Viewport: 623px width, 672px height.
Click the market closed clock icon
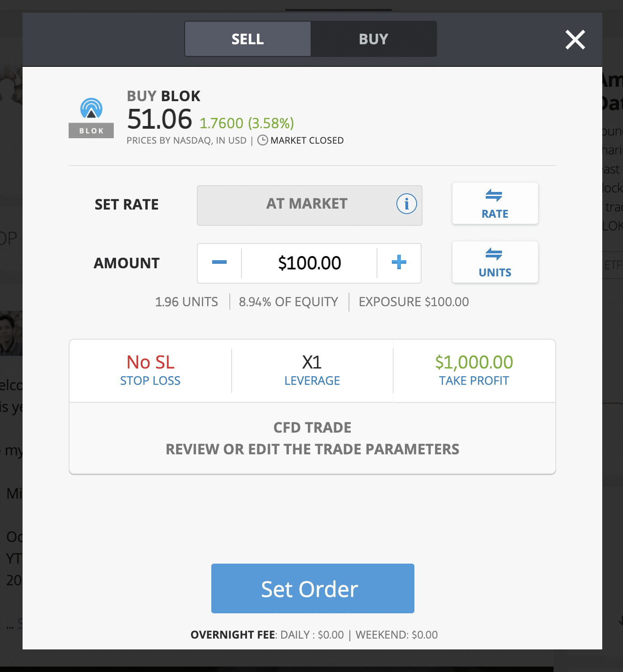(262, 140)
